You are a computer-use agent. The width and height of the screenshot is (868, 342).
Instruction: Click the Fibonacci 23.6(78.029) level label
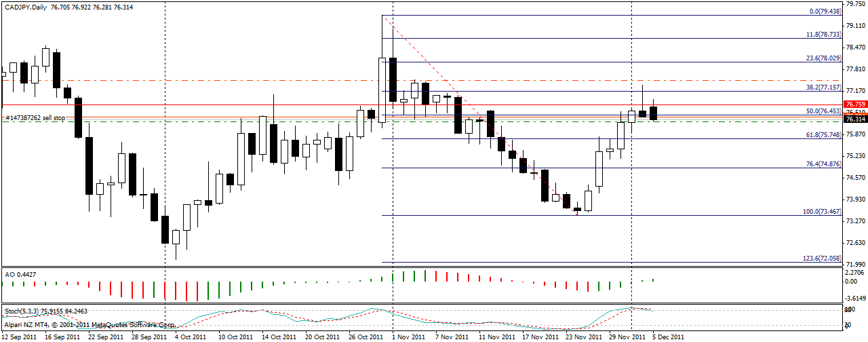pyautogui.click(x=825, y=58)
